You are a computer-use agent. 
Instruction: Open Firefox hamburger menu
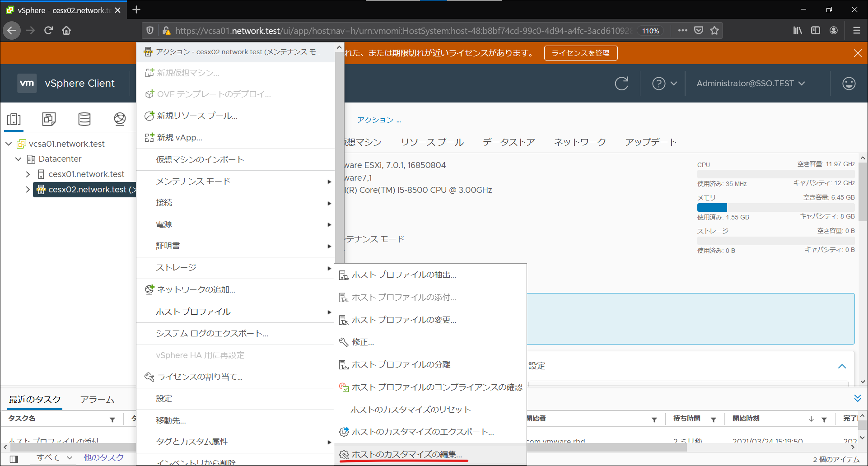point(856,30)
